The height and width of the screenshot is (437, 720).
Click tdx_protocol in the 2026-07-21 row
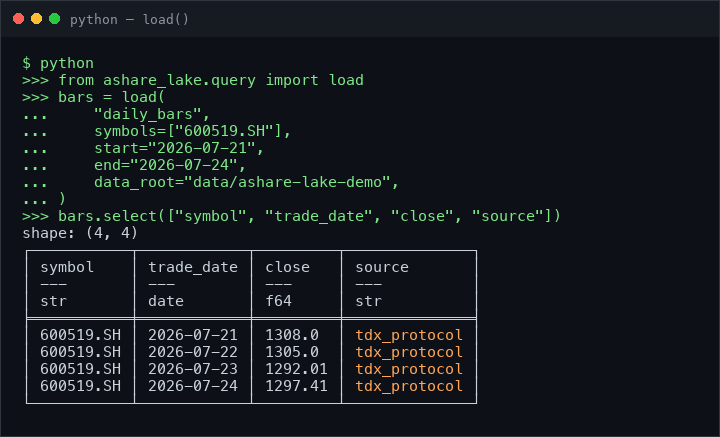409,336
